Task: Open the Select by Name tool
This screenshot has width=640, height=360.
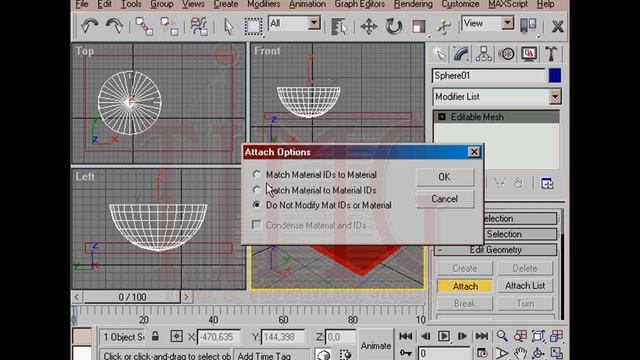Action: tap(339, 27)
